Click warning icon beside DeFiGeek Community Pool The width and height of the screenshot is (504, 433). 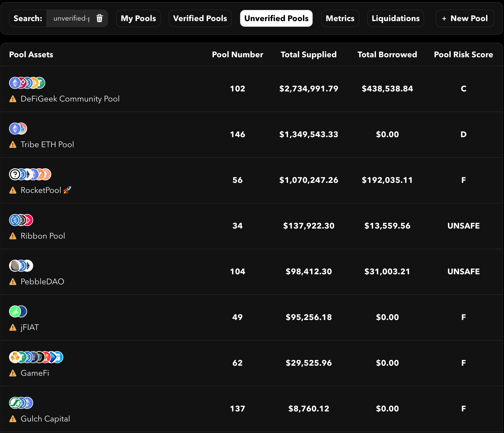(x=13, y=99)
